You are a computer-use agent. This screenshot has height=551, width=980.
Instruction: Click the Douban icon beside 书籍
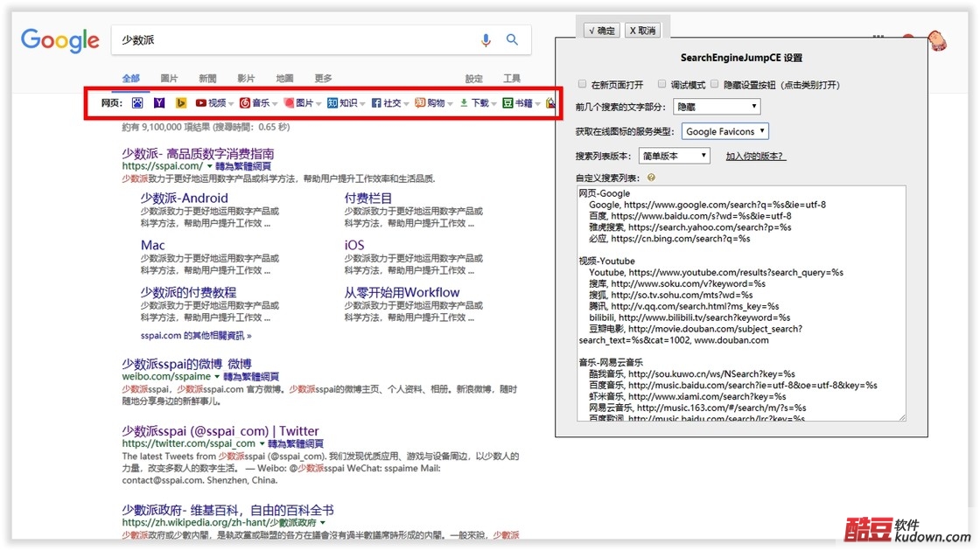[x=507, y=103]
